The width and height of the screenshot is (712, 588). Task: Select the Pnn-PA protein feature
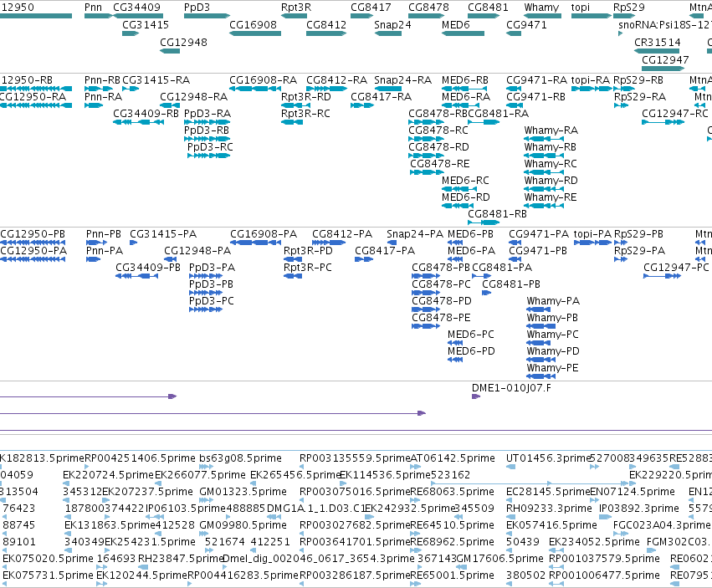[x=93, y=259]
